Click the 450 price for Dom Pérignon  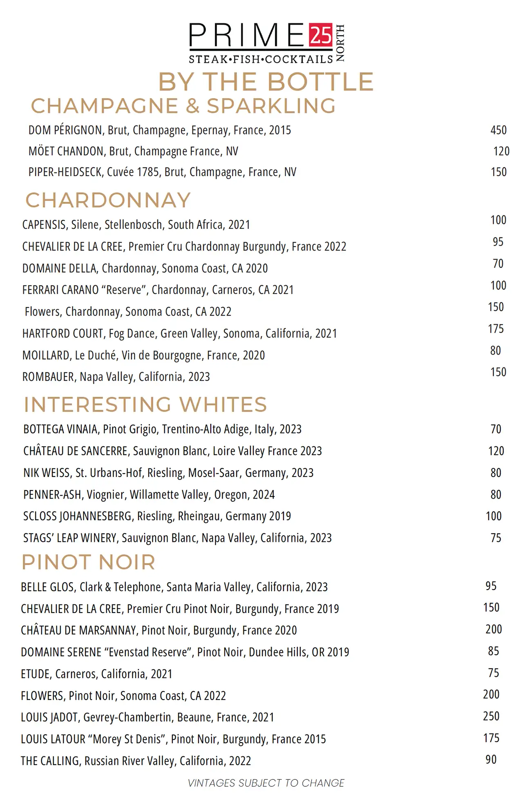click(498, 130)
